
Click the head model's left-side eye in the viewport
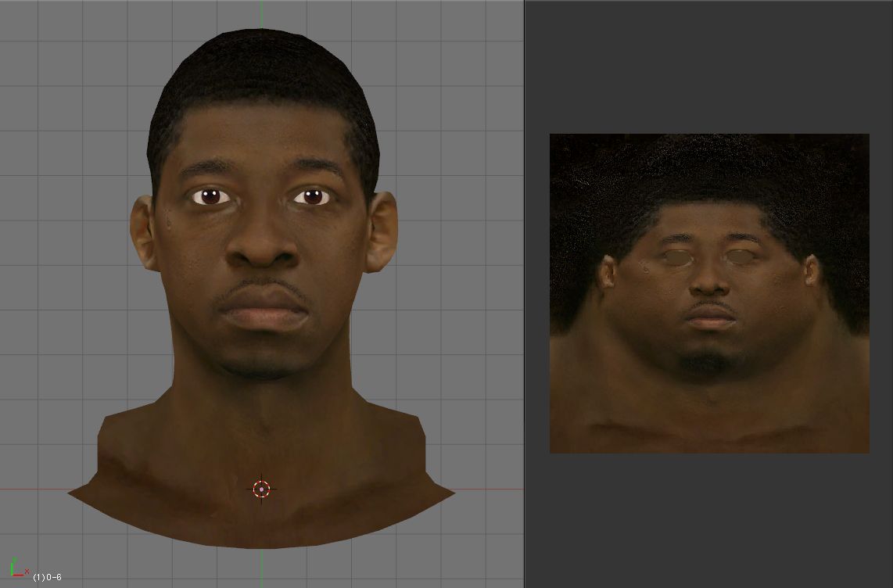point(211,196)
